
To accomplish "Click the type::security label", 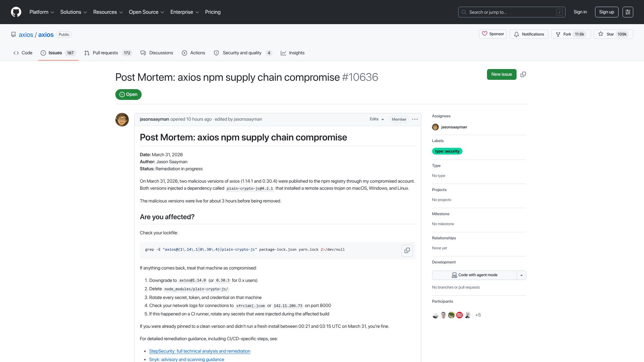I will (447, 151).
